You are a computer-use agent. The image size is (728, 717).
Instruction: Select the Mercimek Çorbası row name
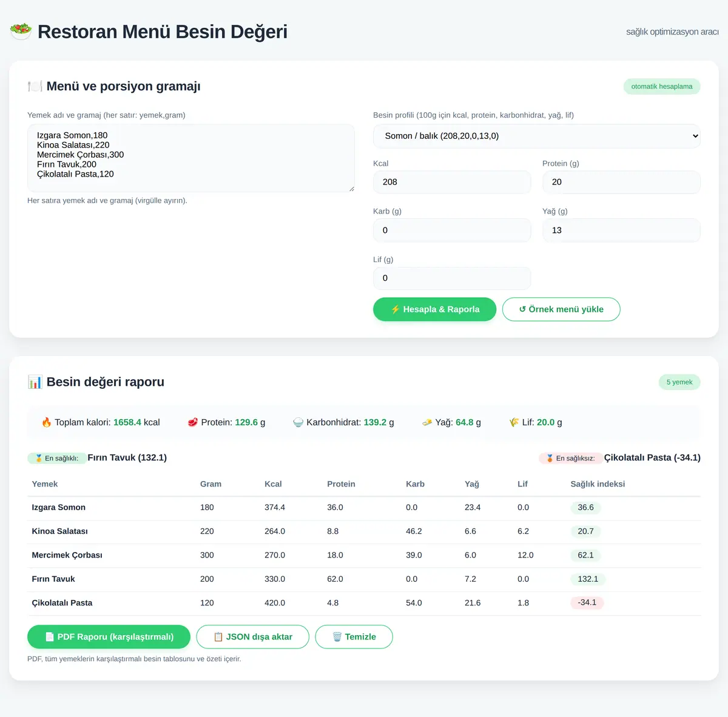coord(67,555)
